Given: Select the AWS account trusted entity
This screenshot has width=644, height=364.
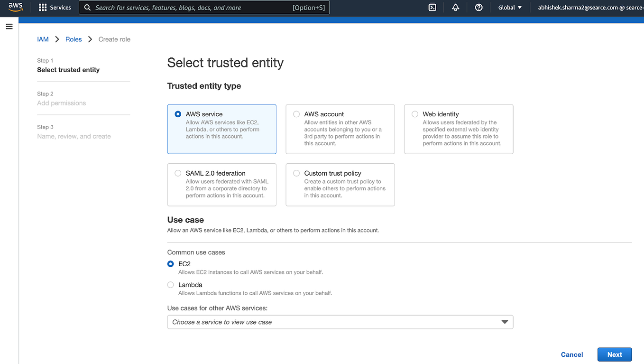Looking at the screenshot, I should (x=296, y=114).
